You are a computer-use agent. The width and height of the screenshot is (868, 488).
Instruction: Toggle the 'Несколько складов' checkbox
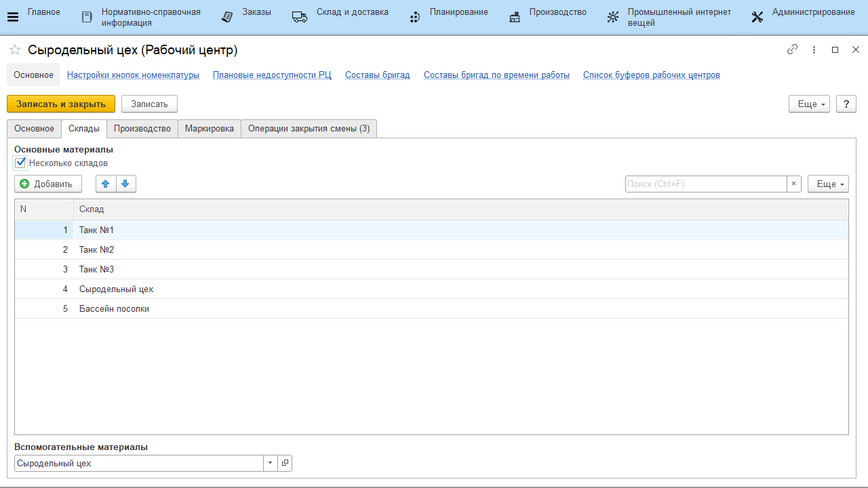[x=20, y=163]
